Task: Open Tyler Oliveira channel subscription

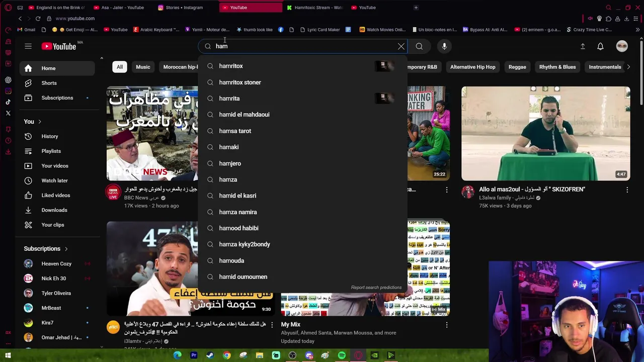Action: [x=57, y=293]
